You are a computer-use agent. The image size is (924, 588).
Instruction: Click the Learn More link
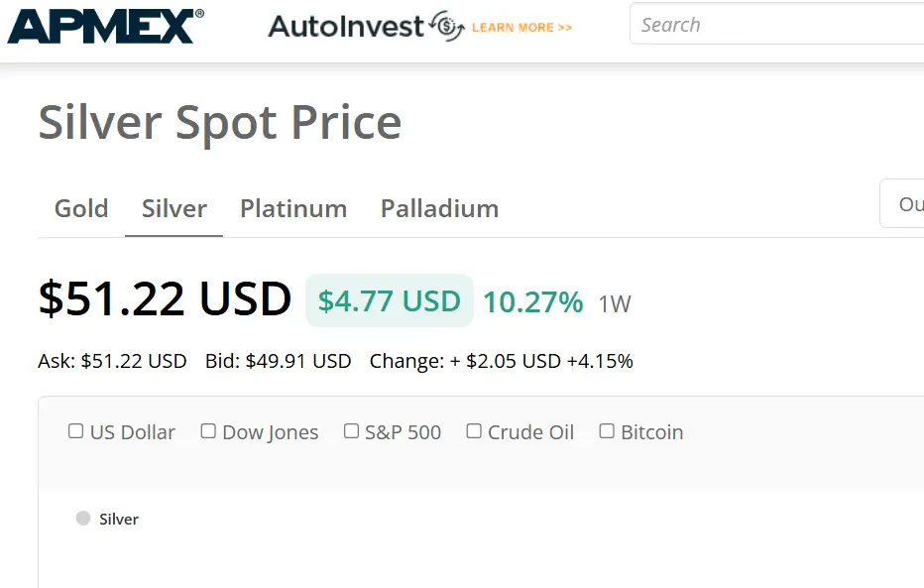tap(521, 28)
